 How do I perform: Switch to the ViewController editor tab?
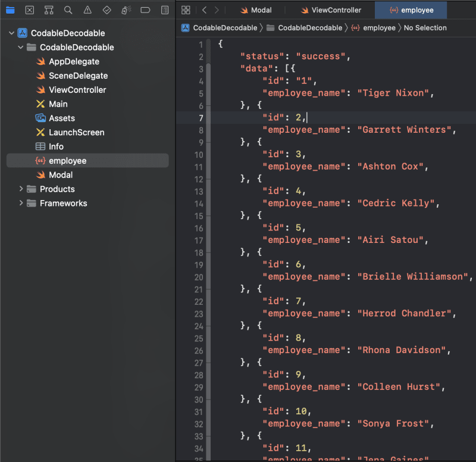[331, 10]
